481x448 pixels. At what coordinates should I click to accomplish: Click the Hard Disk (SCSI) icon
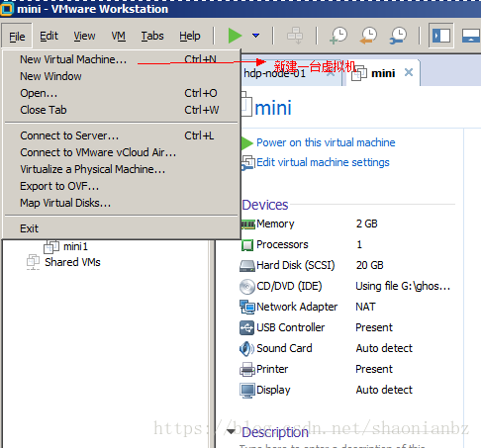(x=247, y=266)
